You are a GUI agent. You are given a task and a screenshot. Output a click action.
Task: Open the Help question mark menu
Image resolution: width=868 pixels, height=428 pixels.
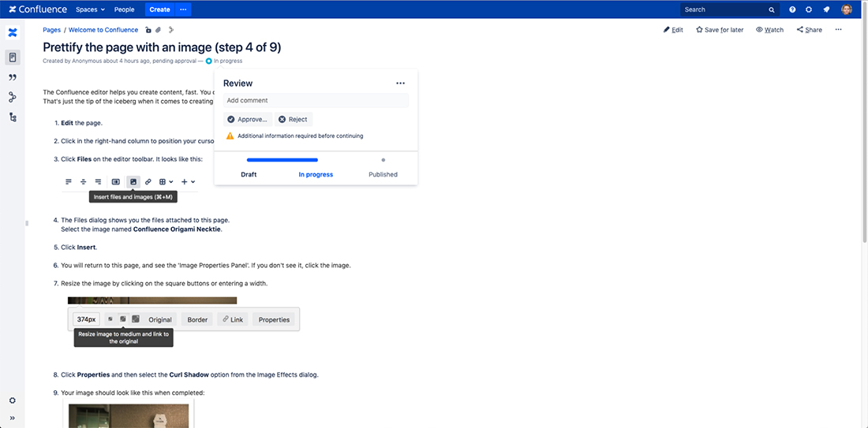click(793, 9)
